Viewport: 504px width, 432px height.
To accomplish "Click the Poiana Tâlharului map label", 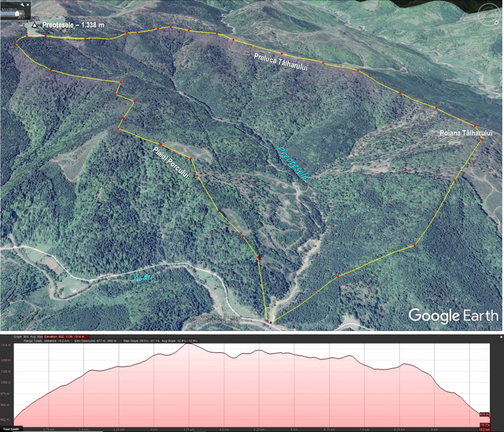I will [x=466, y=133].
